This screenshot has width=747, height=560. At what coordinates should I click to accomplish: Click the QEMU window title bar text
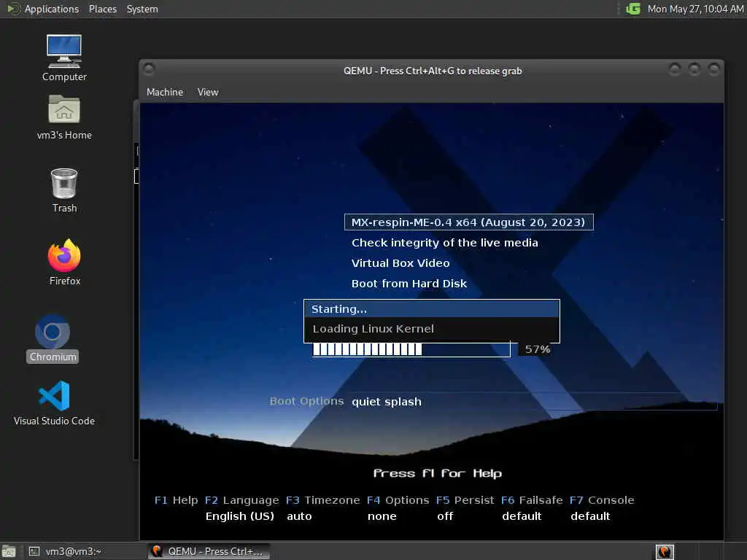click(433, 71)
